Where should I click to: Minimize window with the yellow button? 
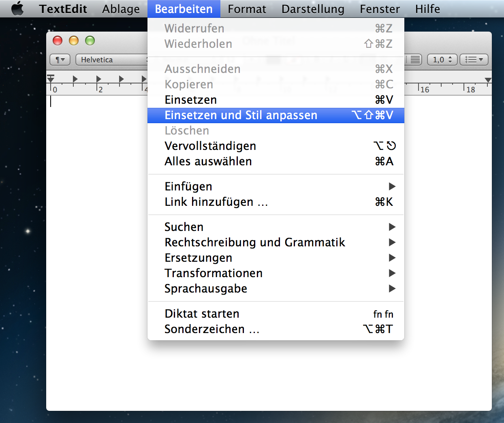74,41
